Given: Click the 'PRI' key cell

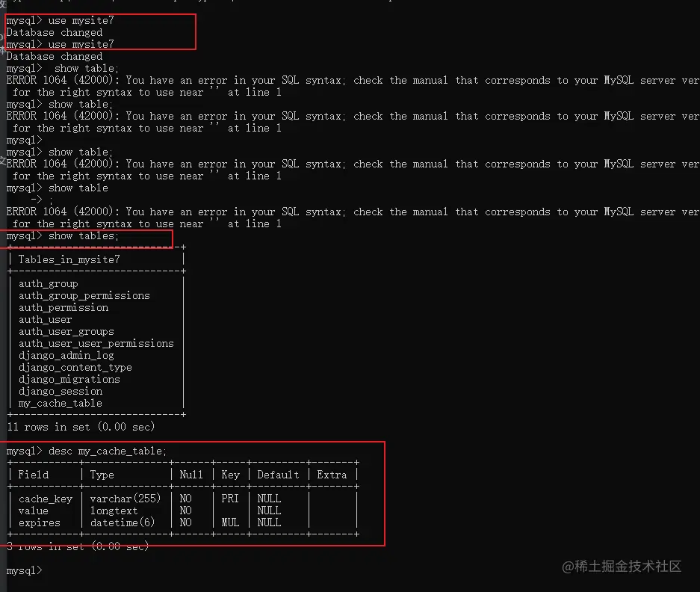Looking at the screenshot, I should pyautogui.click(x=230, y=499).
